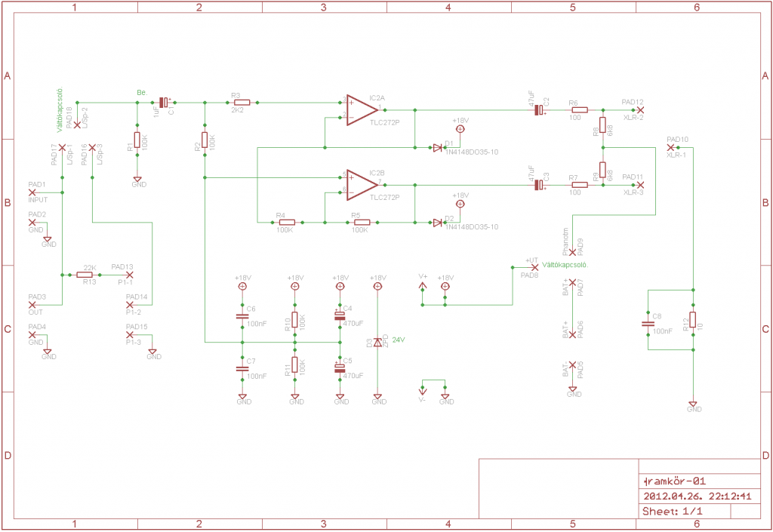Click the TLC272P label under IC2A
The width and height of the screenshot is (773, 532).
384,123
